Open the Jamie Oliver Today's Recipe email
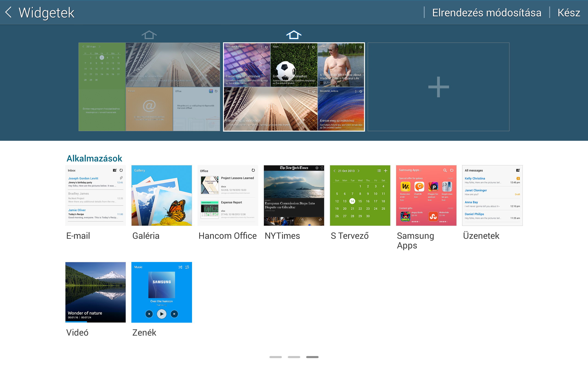Viewport: 588px width, 368px height. [96, 214]
